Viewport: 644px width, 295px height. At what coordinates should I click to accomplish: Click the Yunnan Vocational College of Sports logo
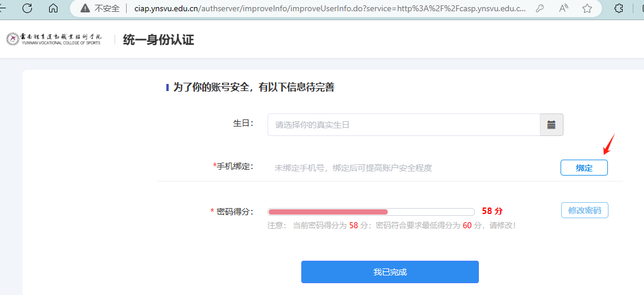coord(54,40)
